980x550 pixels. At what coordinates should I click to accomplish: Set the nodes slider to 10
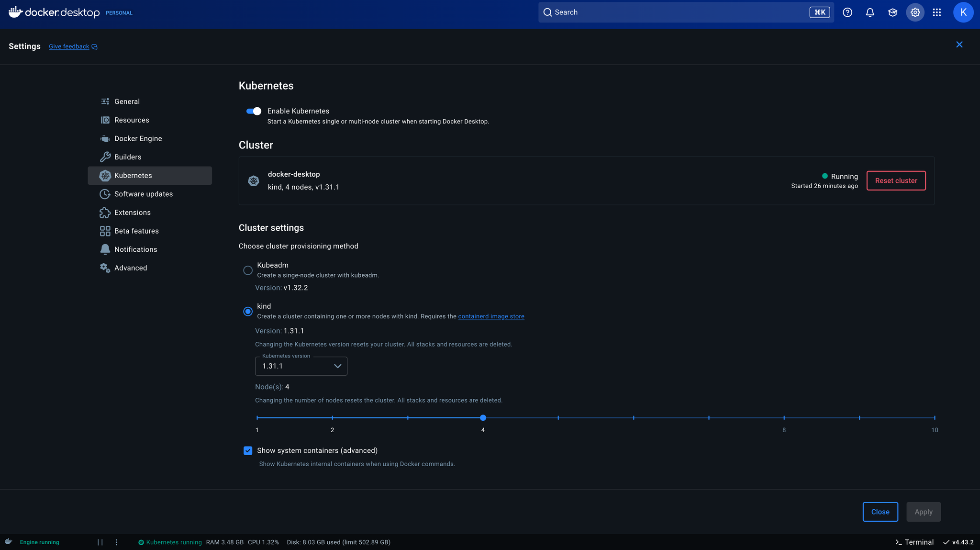[935, 418]
